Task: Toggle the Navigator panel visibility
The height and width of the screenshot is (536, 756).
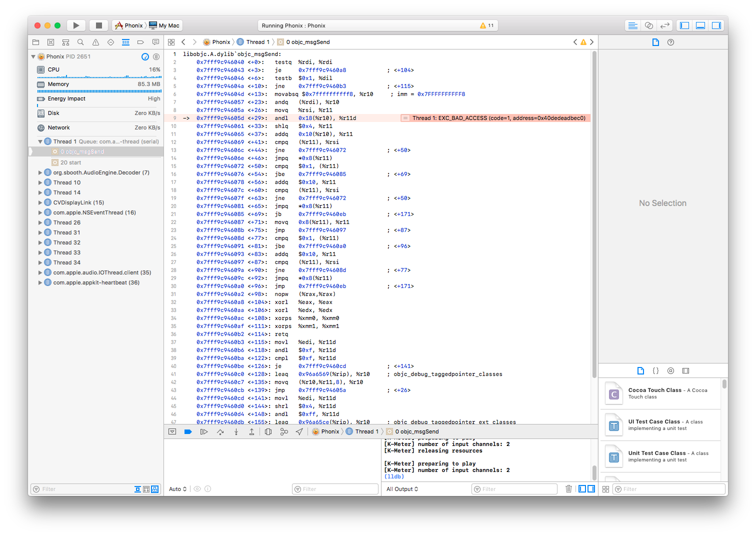Action: tap(684, 25)
